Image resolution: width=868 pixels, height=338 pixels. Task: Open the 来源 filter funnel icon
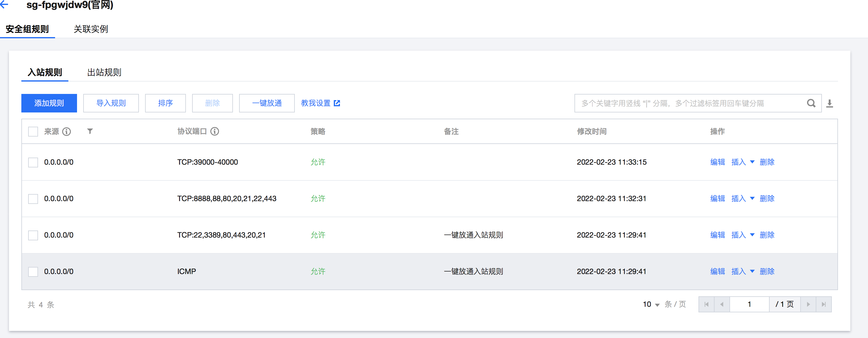pyautogui.click(x=90, y=131)
